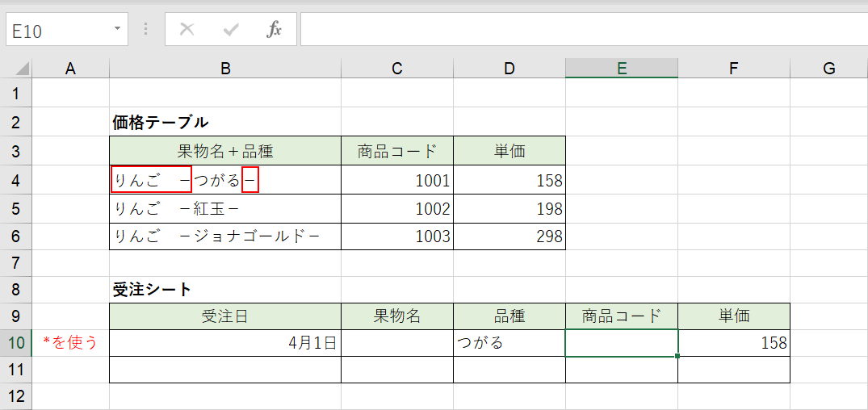The height and width of the screenshot is (410, 868).
Task: Click the 品種 header cell
Action: 509,316
